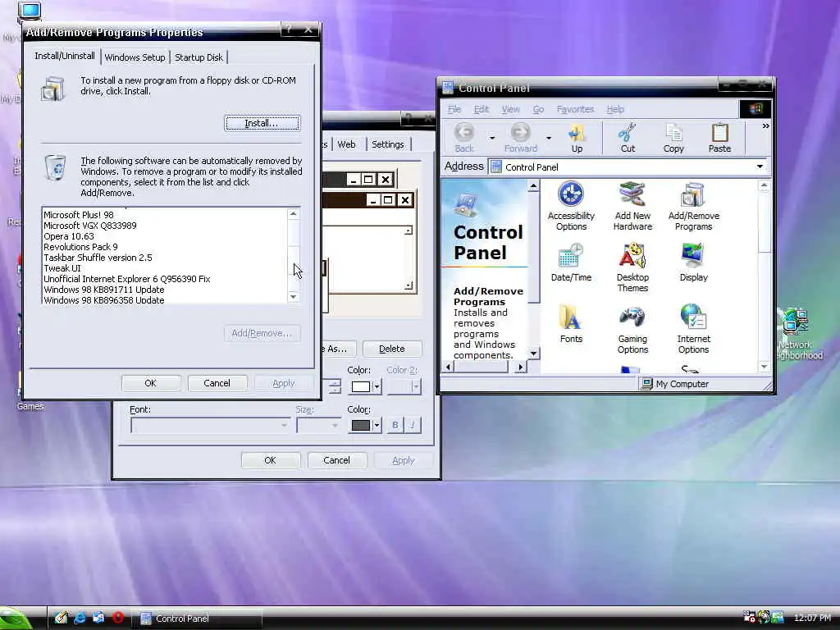Select Tweak UI in the program list
The height and width of the screenshot is (630, 840).
[x=62, y=268]
